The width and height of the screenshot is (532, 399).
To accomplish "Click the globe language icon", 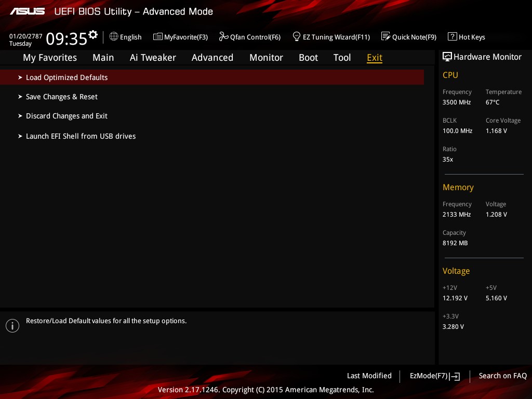I will [x=114, y=36].
